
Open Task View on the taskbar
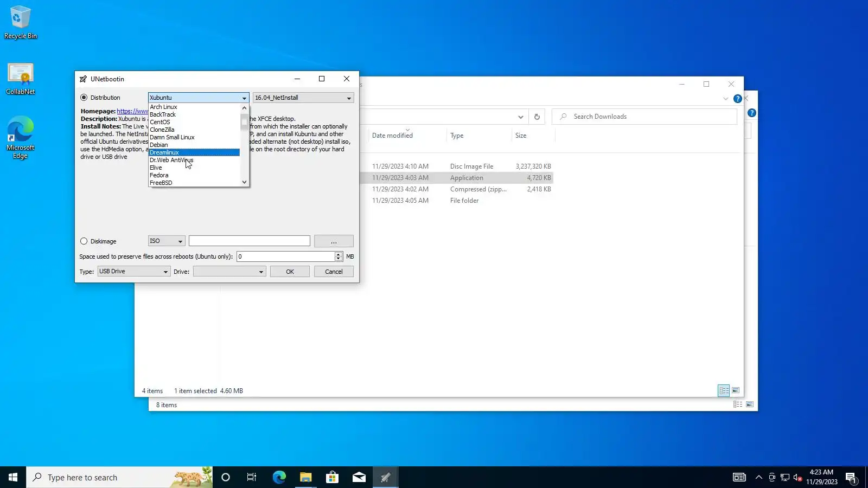pos(252,477)
